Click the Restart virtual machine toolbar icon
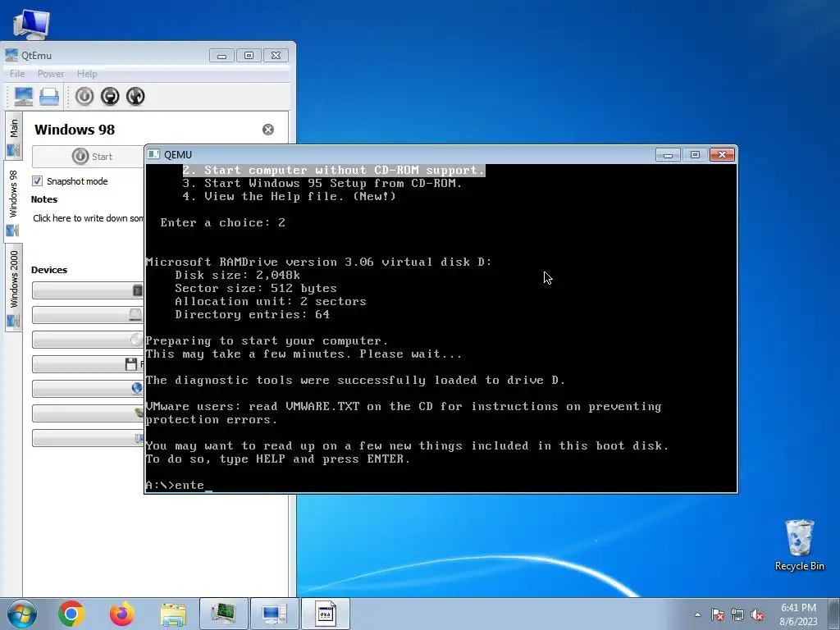Screen dimensions: 840x630 pos(135,97)
